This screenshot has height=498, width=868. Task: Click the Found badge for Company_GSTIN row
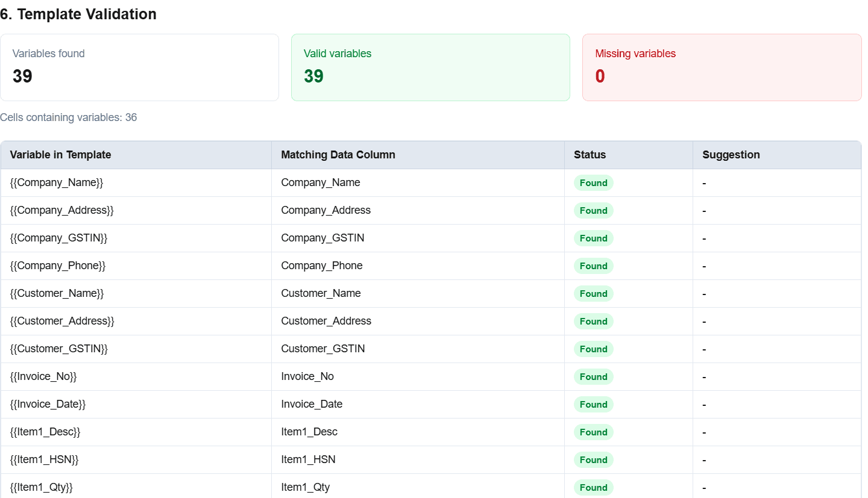(x=594, y=238)
